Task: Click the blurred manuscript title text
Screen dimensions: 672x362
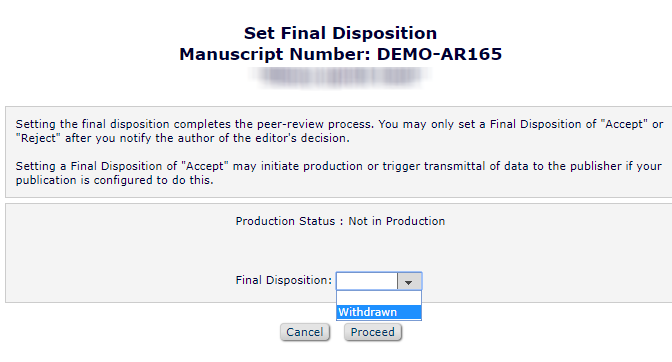Action: click(x=340, y=76)
